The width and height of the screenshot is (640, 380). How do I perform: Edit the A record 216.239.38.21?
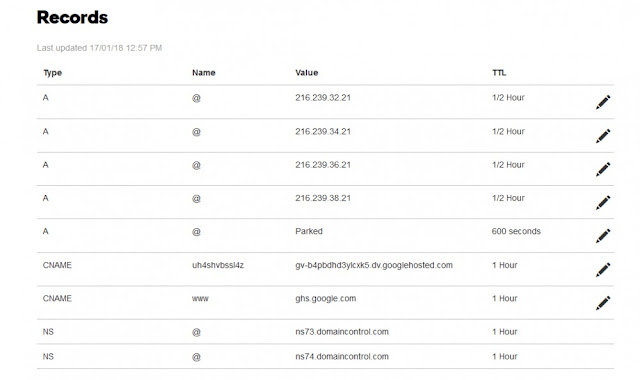click(x=603, y=202)
